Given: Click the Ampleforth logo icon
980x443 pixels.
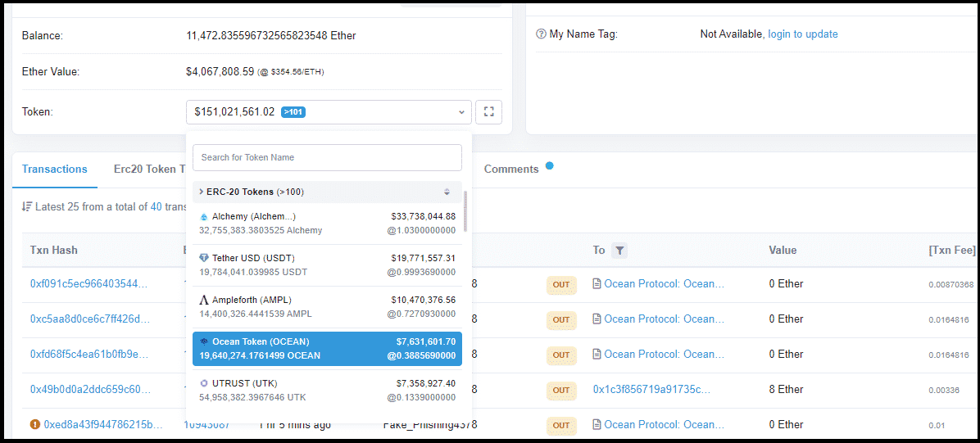Looking at the screenshot, I should coord(203,300).
